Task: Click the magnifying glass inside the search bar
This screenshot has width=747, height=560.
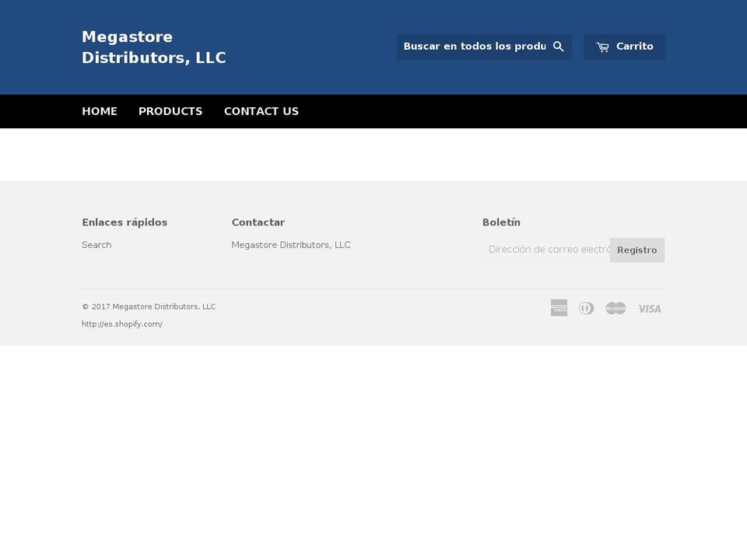Action: pos(559,46)
